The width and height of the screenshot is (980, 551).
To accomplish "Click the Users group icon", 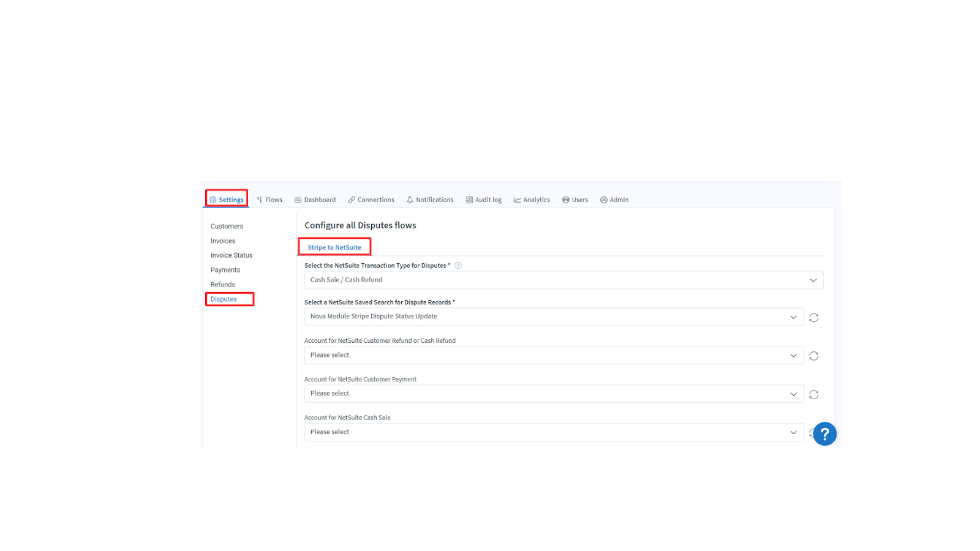I will (x=566, y=200).
